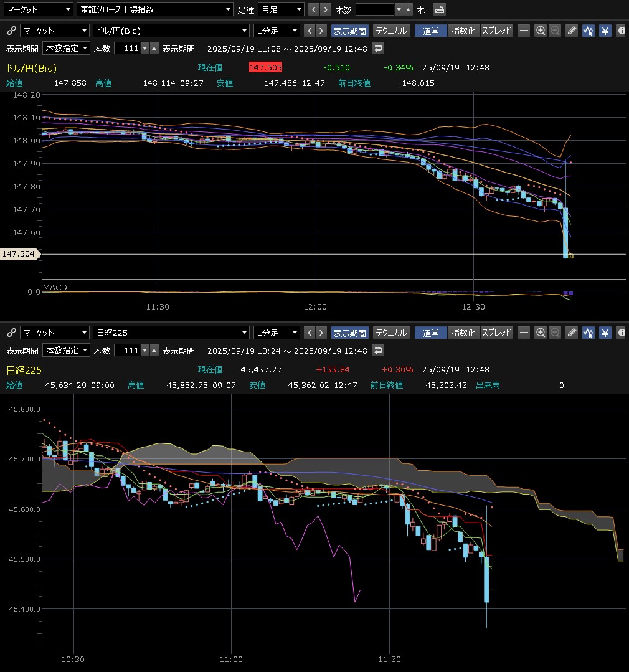Open info icon in USD/JPY toolbar
Screen dimensions: 629x672
pos(622,31)
